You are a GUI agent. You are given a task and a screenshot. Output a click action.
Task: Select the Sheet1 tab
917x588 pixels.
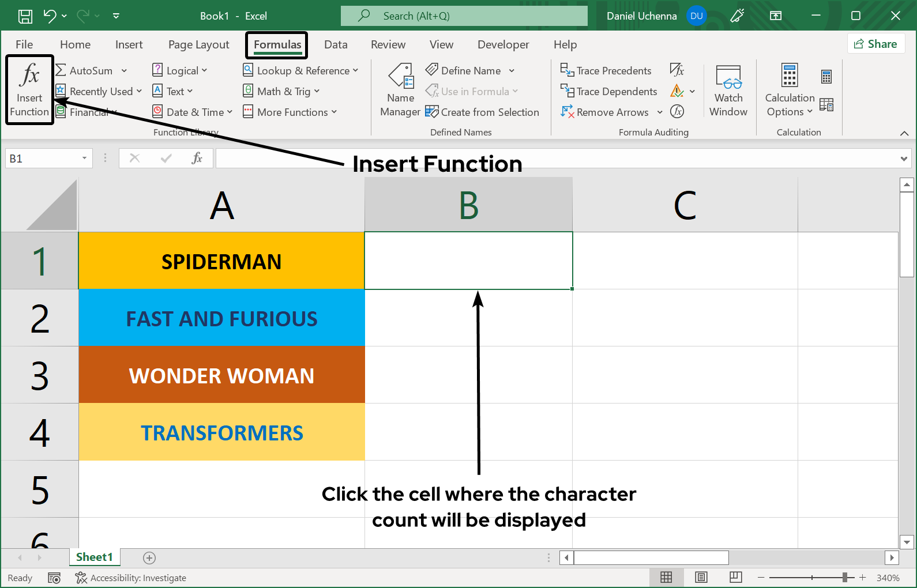click(x=95, y=557)
